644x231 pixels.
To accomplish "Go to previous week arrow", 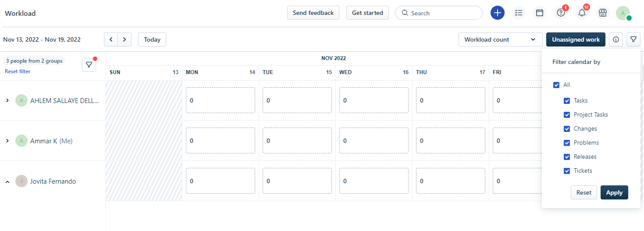I will [111, 39].
